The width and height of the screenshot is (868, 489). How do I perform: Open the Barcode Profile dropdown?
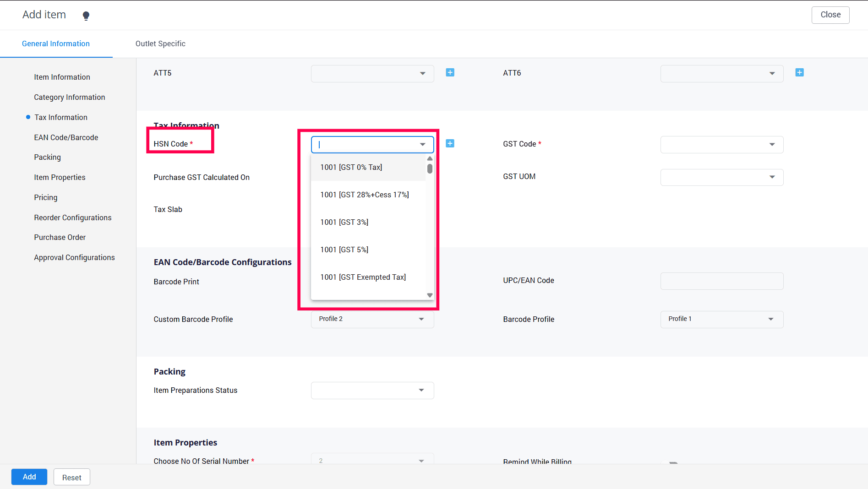pyautogui.click(x=721, y=319)
